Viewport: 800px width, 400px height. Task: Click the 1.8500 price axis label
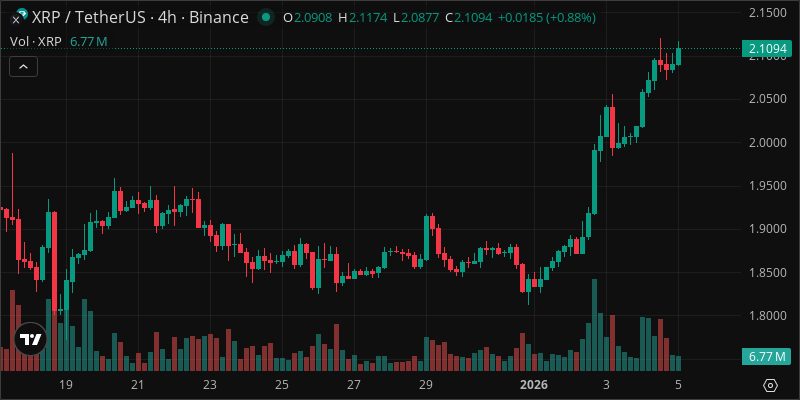point(767,272)
